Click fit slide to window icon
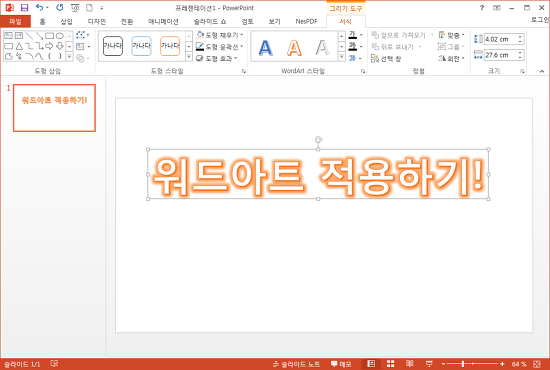The height and width of the screenshot is (370, 550). [x=537, y=364]
